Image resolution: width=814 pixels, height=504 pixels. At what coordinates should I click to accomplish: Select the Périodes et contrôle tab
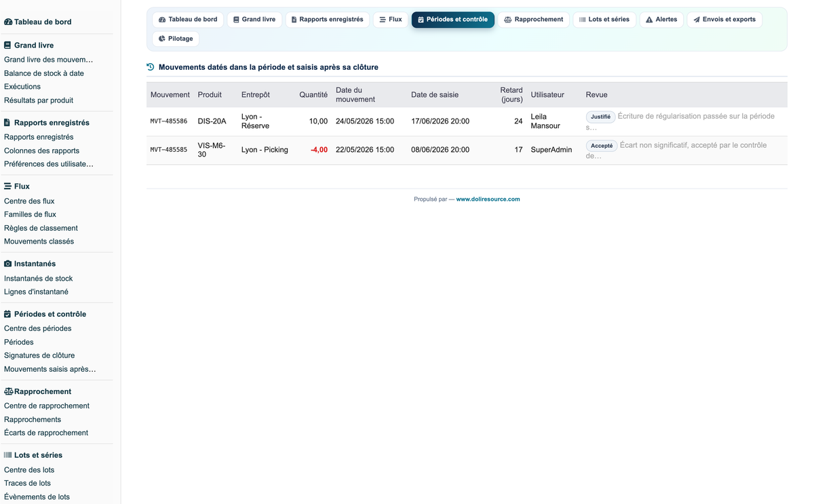(x=453, y=20)
